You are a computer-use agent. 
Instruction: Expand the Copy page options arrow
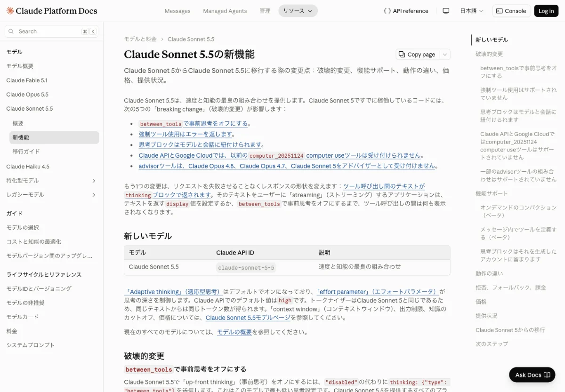(444, 55)
